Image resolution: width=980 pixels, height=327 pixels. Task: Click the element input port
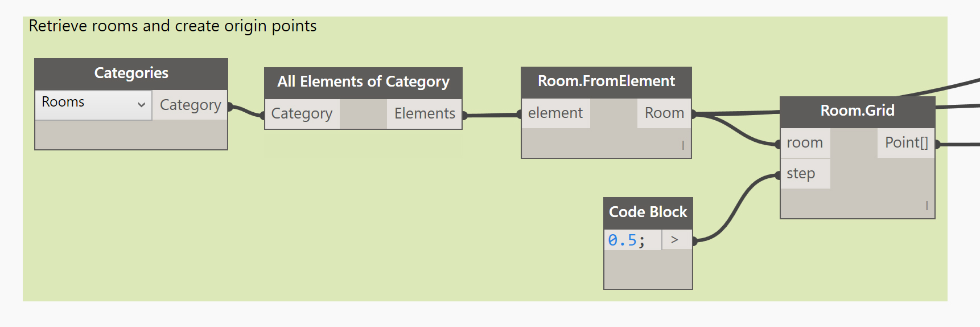[x=555, y=113]
